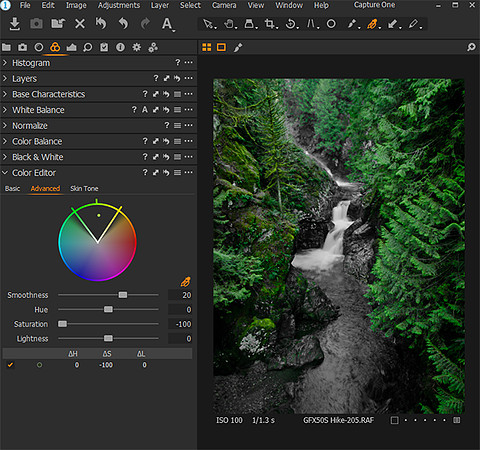Select the Loupe tool icon
The width and height of the screenshot is (480, 450).
point(250,24)
